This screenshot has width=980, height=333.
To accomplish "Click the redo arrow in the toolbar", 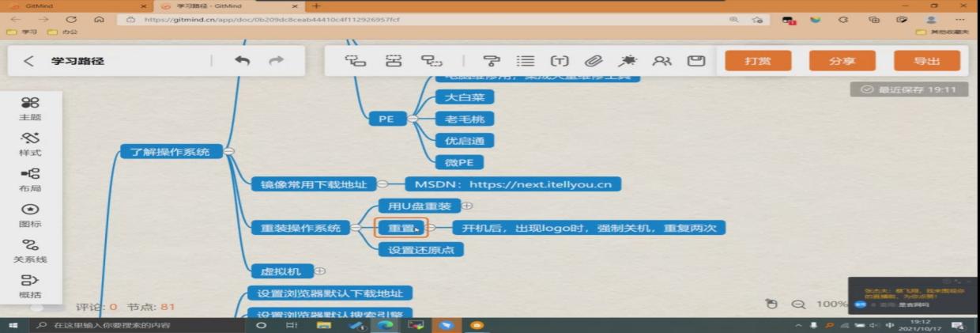I will pos(276,61).
